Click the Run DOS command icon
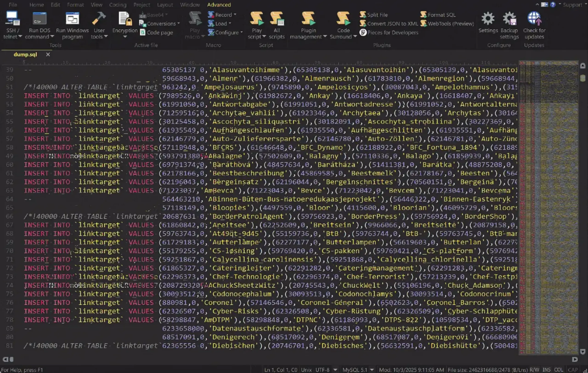Screen dimensions: 588x373 click(39, 19)
